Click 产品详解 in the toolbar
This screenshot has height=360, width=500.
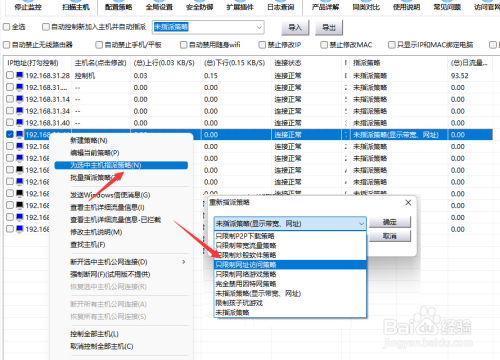[325, 7]
